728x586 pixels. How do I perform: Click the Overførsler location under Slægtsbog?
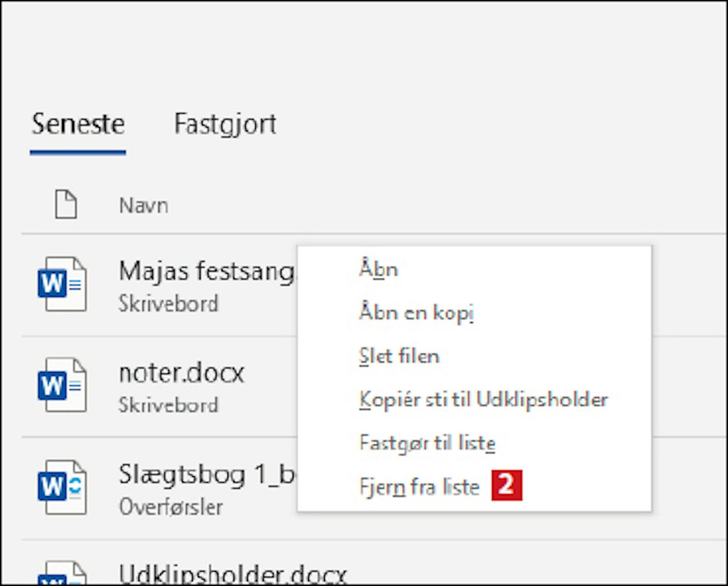171,507
